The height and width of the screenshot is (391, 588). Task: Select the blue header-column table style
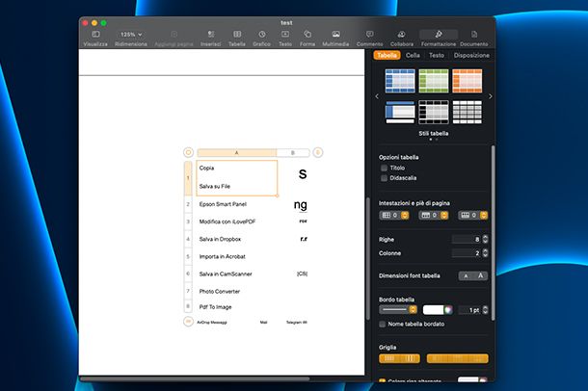(x=400, y=112)
